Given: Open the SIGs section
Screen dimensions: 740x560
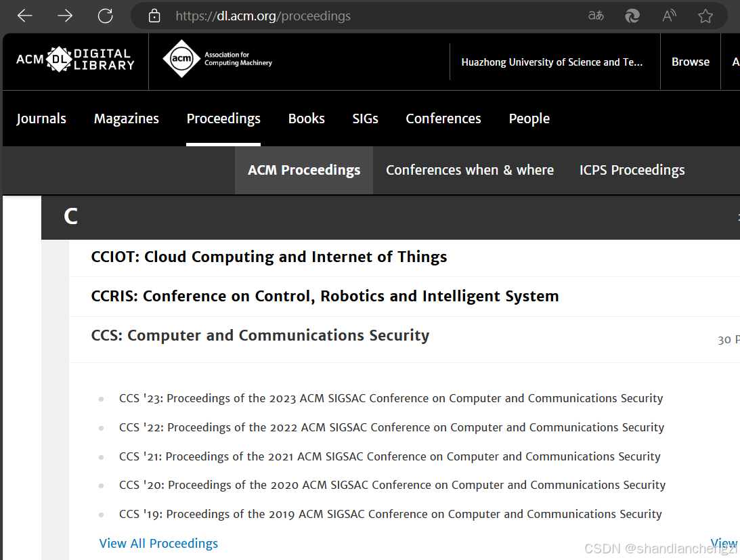Looking at the screenshot, I should 366,119.
